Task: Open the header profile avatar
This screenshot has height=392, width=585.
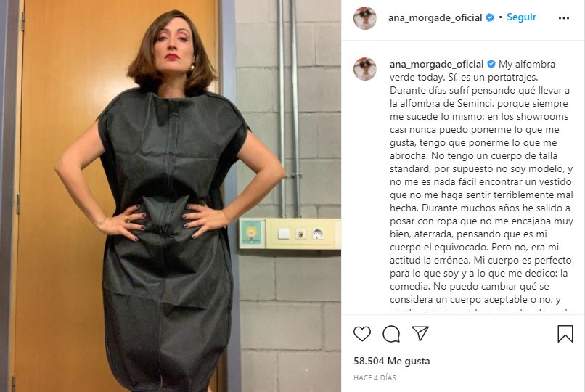Action: pyautogui.click(x=365, y=18)
